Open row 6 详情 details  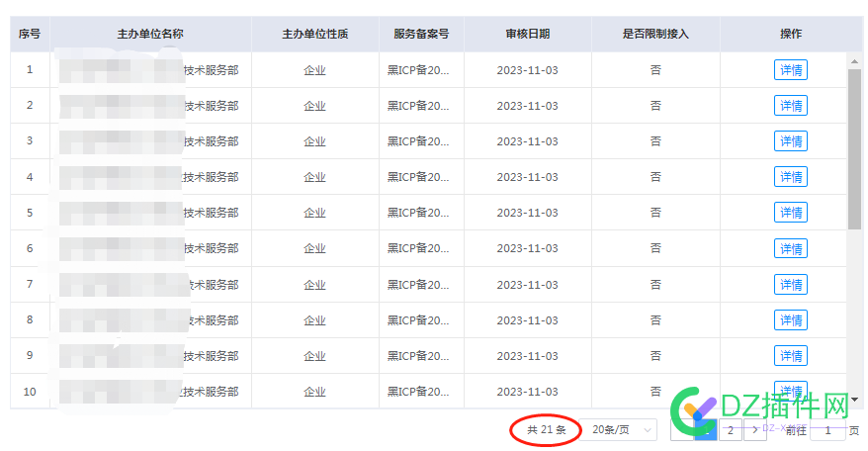point(791,248)
